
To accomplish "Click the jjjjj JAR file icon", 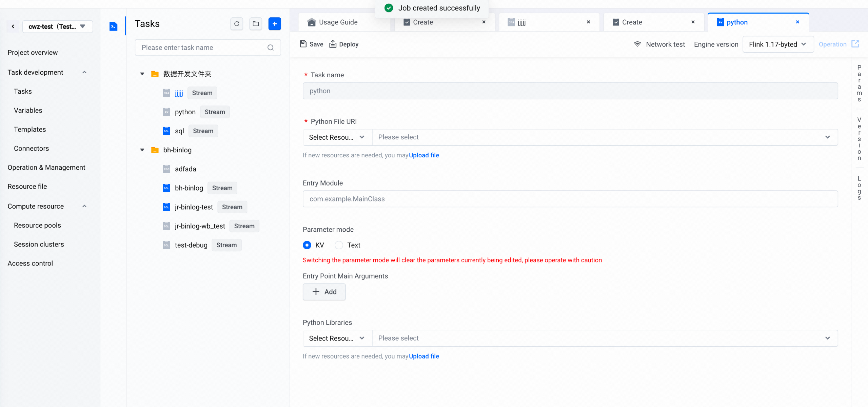I will coord(166,93).
